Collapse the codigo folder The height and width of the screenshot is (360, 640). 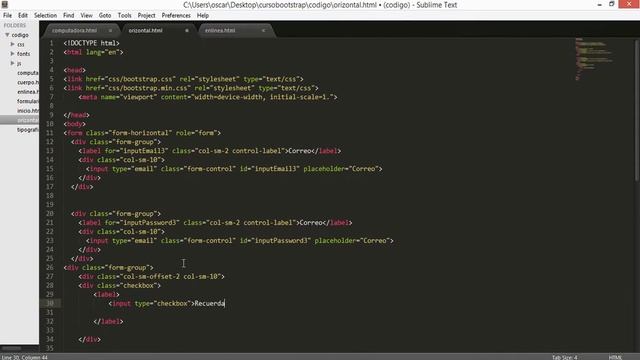point(7,35)
